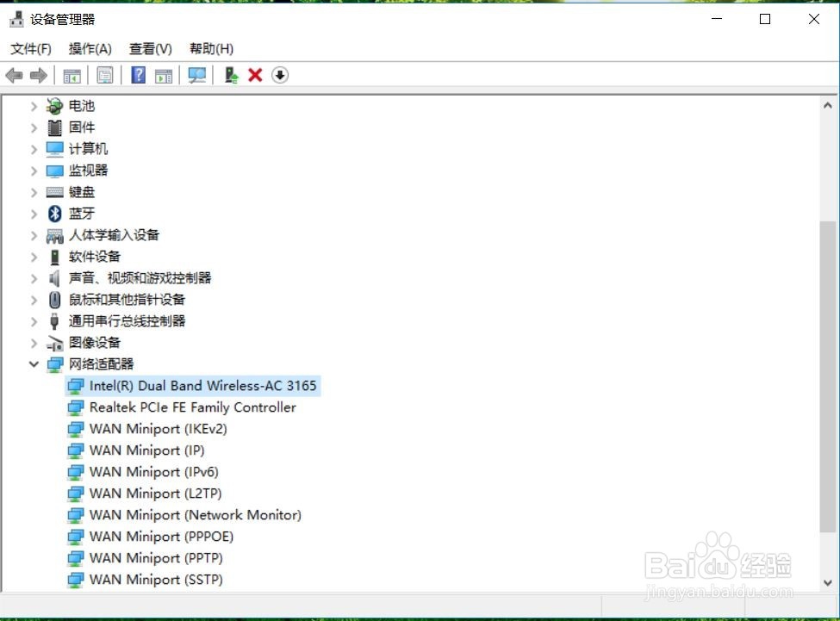This screenshot has width=840, height=621.
Task: Collapse the 网络适配器 category
Action: coord(34,363)
